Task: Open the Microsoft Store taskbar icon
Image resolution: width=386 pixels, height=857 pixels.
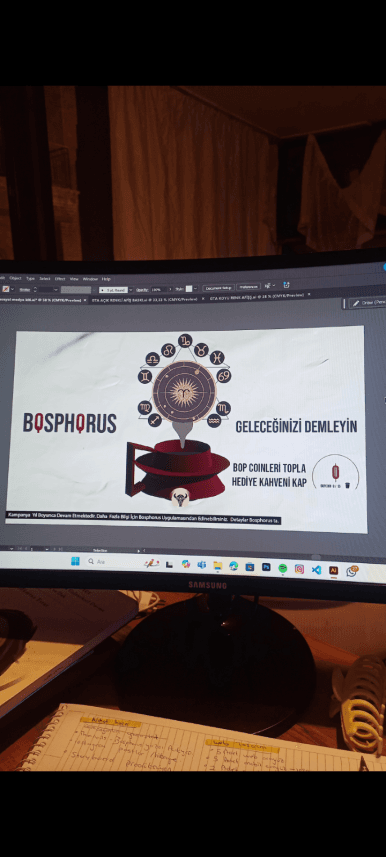Action: pos(249,566)
